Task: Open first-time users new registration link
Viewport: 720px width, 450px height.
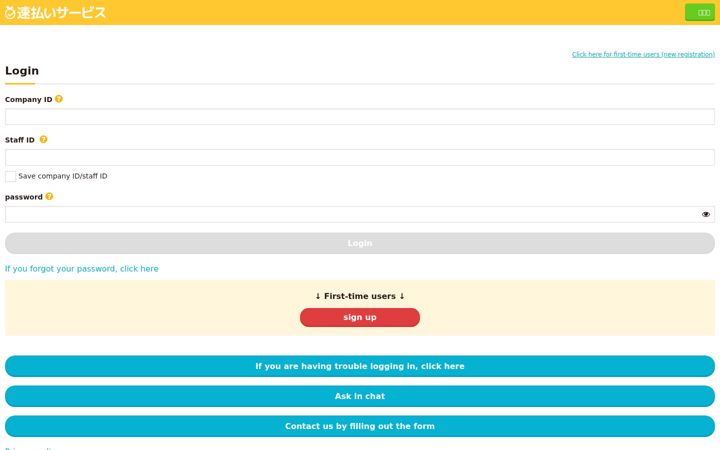Action: click(x=643, y=54)
